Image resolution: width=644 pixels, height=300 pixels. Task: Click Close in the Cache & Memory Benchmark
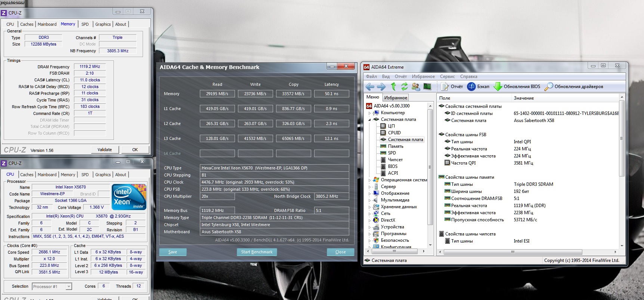point(341,252)
